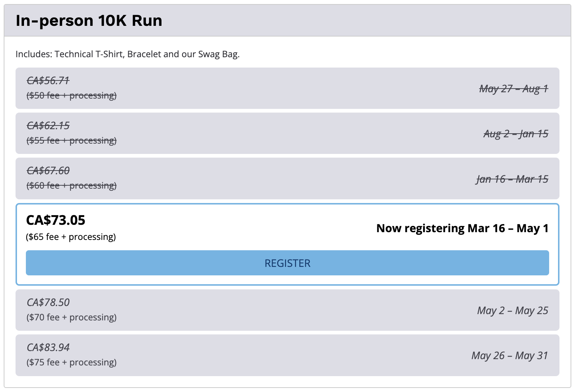The width and height of the screenshot is (575, 392).
Task: Click the ($65 fee + processing) note
Action: [x=71, y=237]
